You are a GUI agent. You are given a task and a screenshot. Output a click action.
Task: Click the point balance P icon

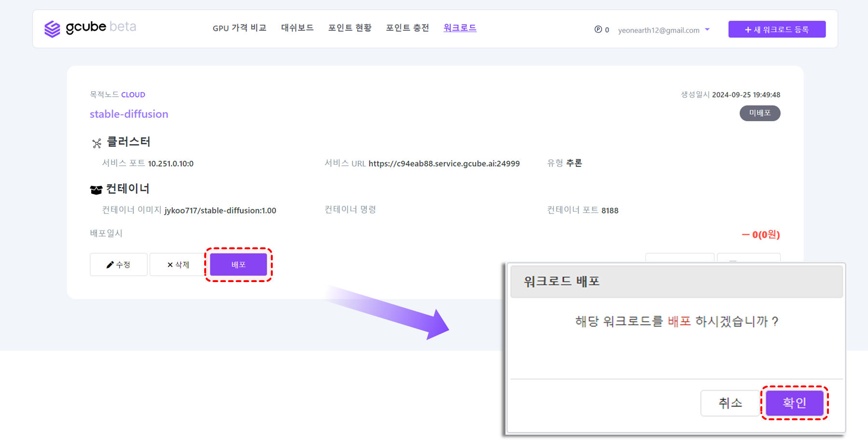[x=598, y=29]
